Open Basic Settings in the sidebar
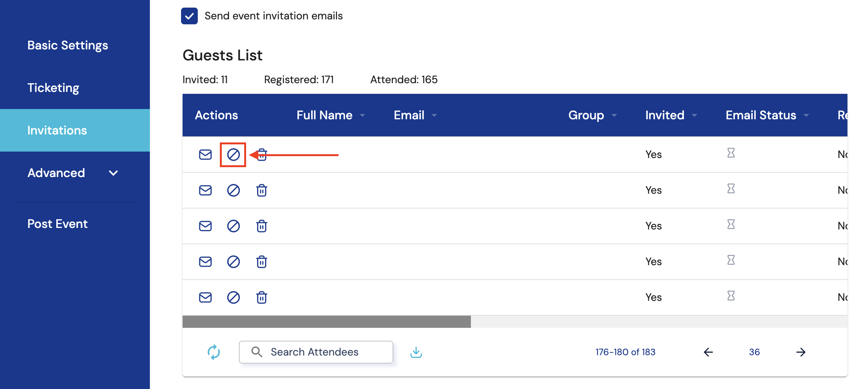 click(x=68, y=45)
